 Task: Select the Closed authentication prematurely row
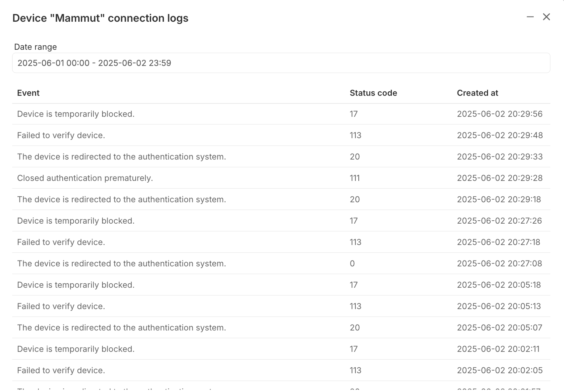coord(281,178)
